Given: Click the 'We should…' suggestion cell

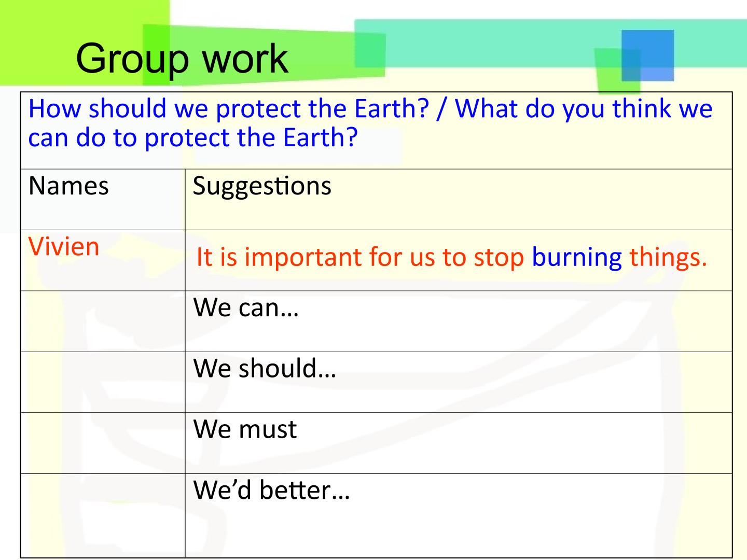Looking at the screenshot, I should [459, 382].
